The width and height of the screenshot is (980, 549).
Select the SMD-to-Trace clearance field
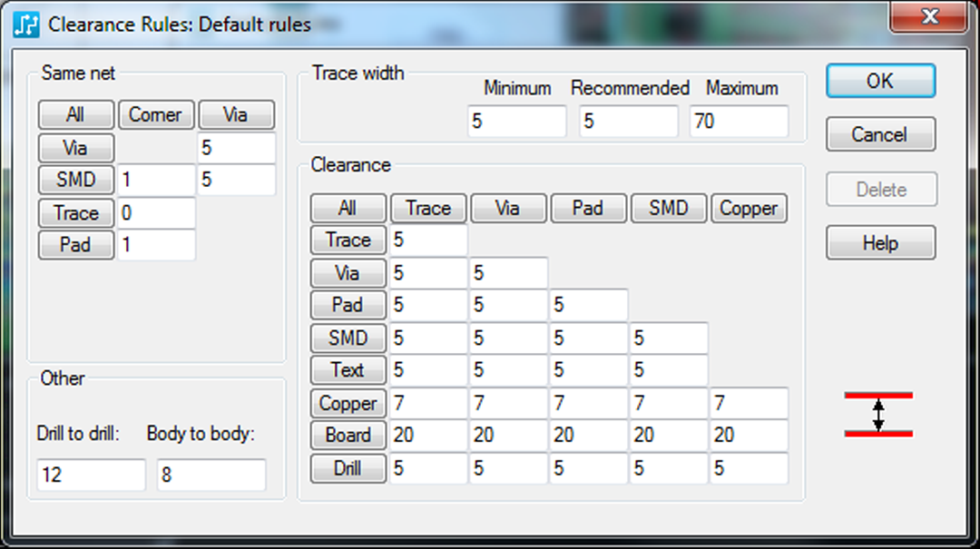[428, 338]
